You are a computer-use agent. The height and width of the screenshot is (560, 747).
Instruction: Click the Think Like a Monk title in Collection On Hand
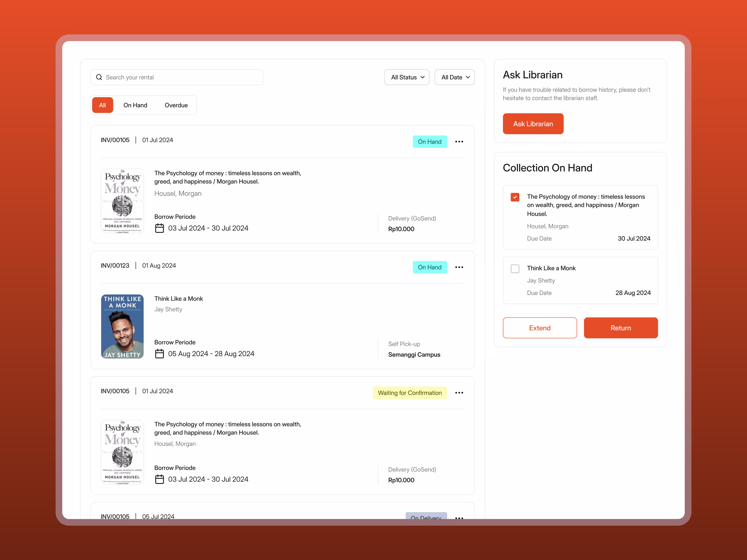[x=551, y=268]
